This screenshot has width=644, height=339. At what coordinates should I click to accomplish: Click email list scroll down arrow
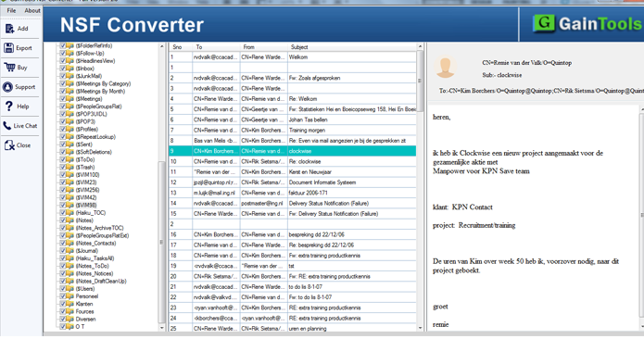420,328
